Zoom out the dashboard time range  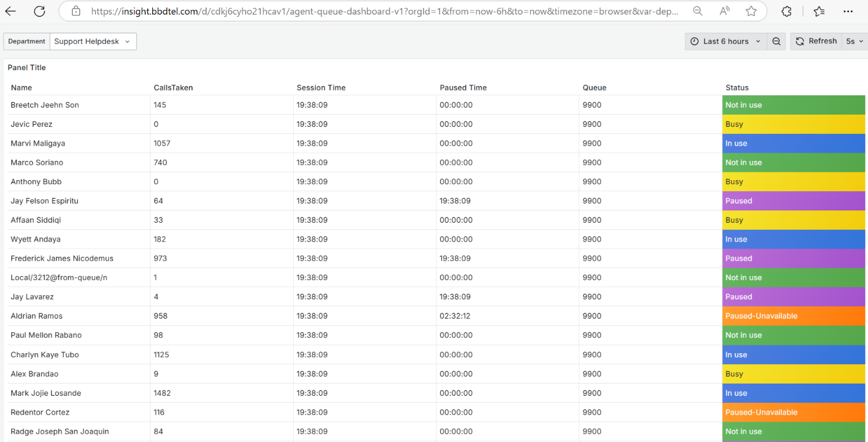[x=776, y=42]
